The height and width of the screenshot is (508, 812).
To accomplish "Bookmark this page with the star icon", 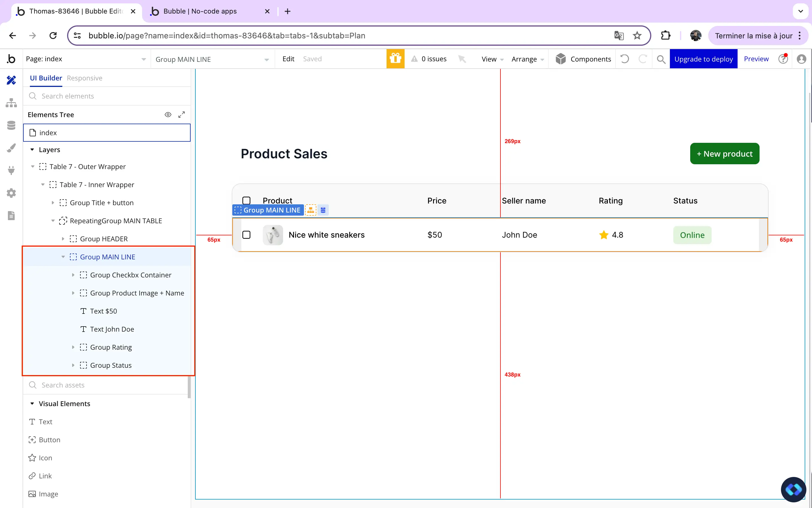I will (x=637, y=36).
